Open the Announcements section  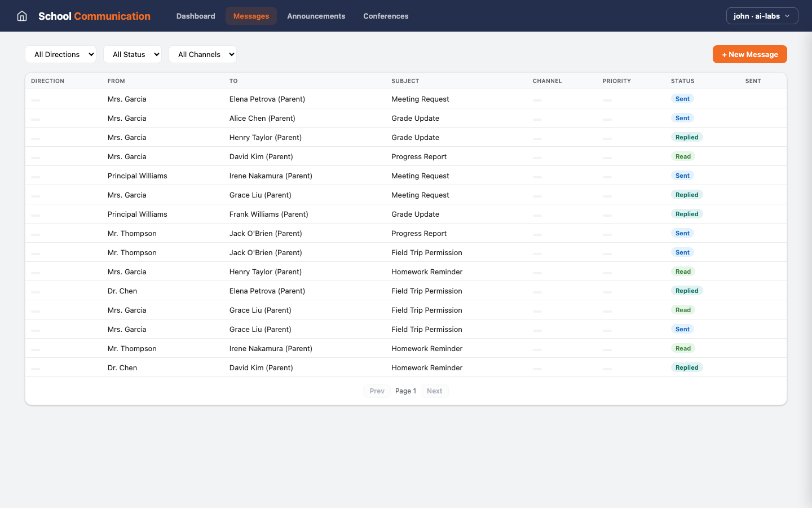[x=316, y=16]
